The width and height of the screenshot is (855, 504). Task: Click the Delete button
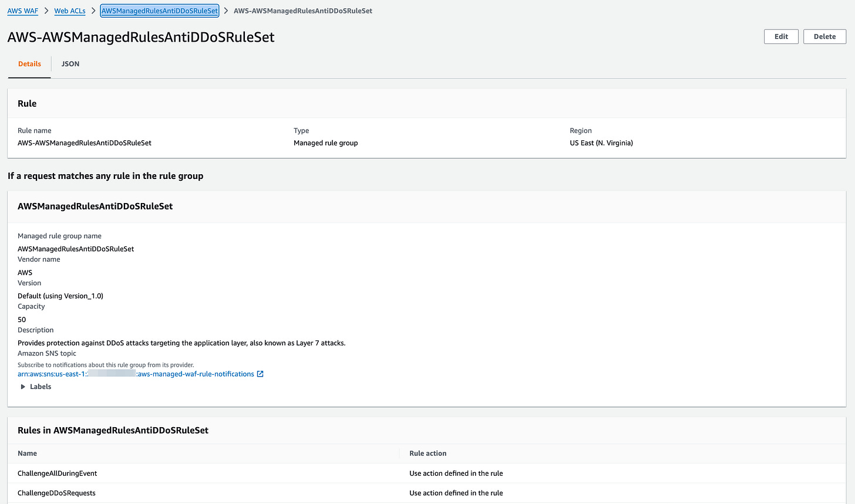pyautogui.click(x=824, y=36)
